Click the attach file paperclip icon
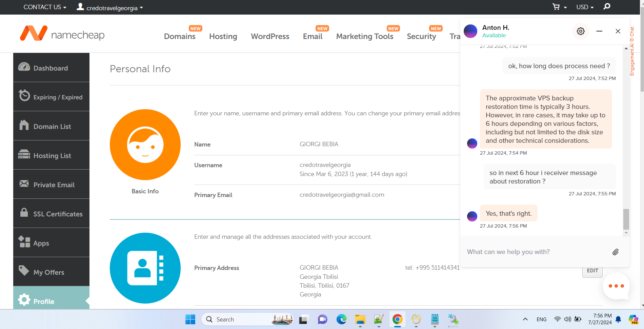Viewport: 644px width, 329px height. (615, 252)
